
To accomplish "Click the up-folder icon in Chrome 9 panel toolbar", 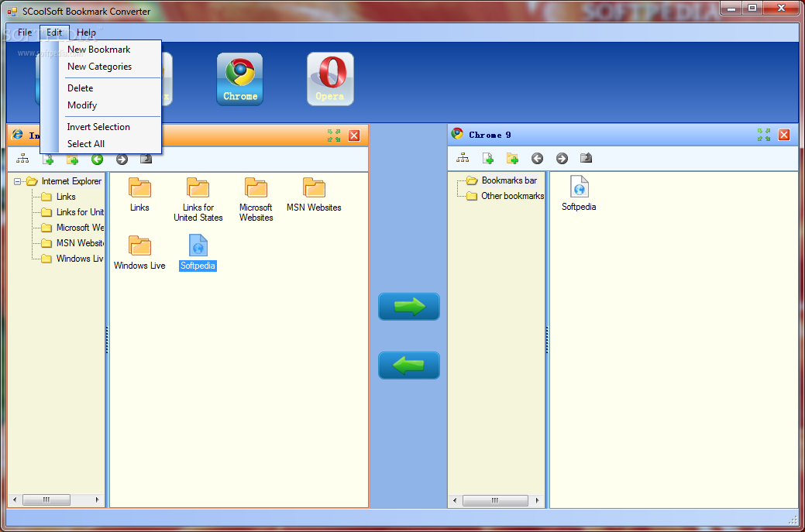I will [586, 158].
